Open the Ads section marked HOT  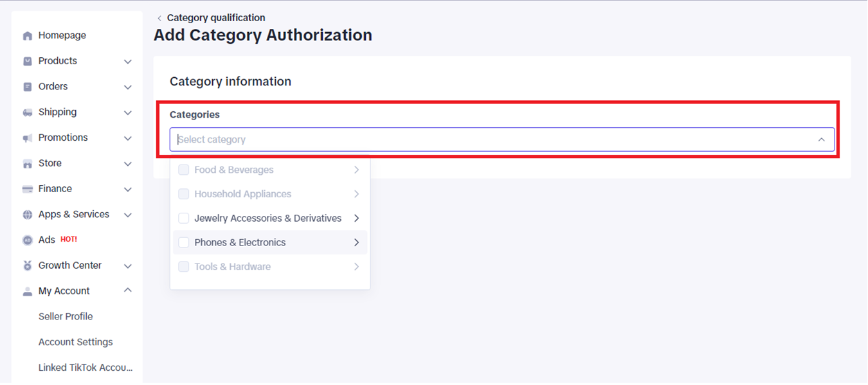47,240
